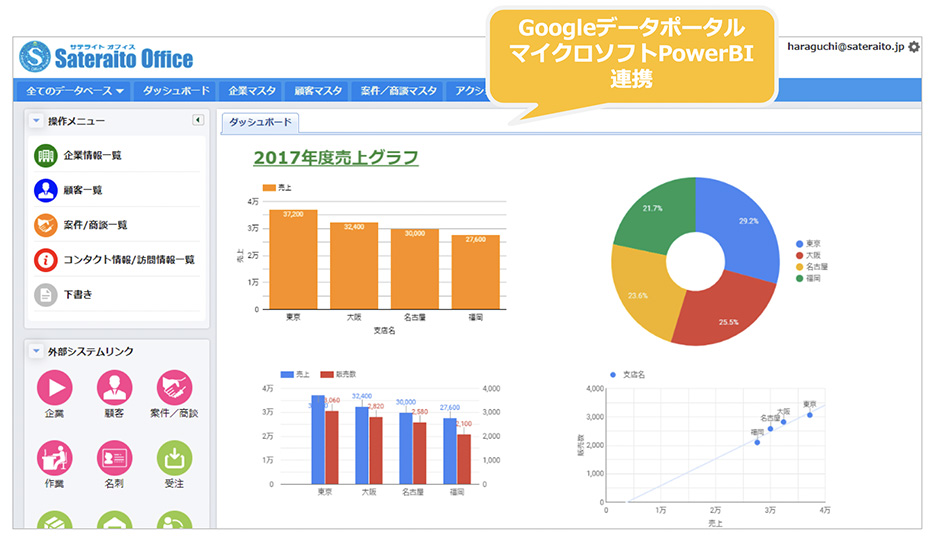Open the 顧客マスタ menu item

tap(318, 91)
